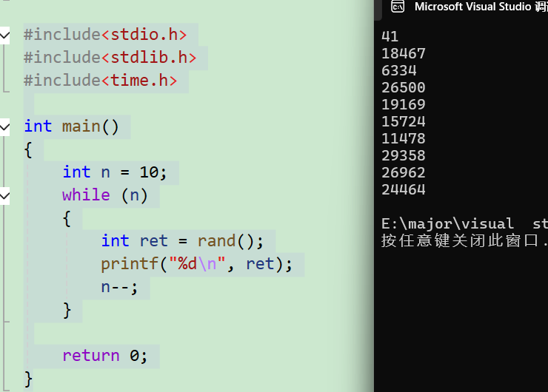Screen dimensions: 548x392
Task: Click the #include<stdio.h> line
Action: (x=105, y=35)
